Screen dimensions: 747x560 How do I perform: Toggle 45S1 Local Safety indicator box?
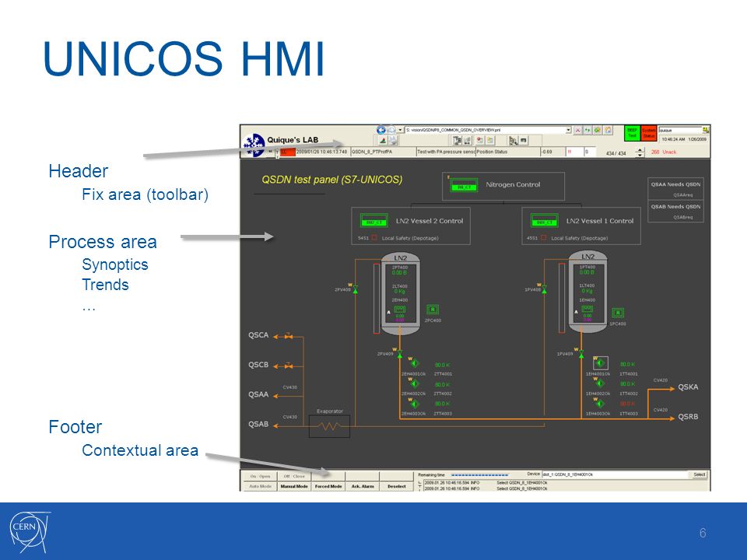tap(544, 237)
